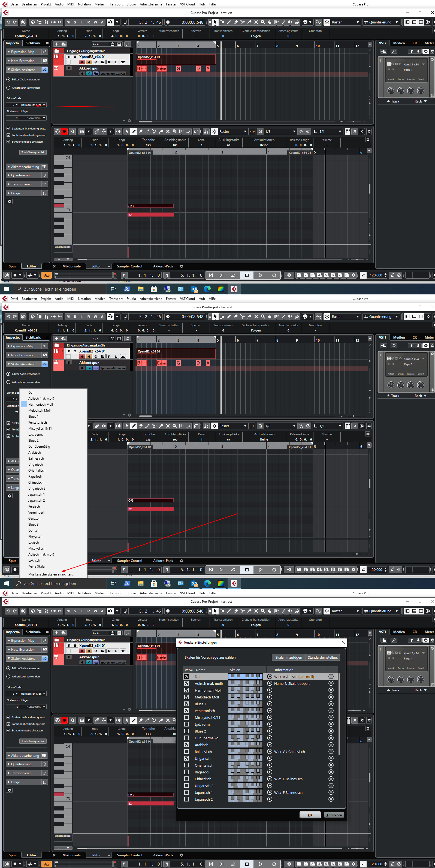435x868 pixels.
Task: Delete the Mixolydisch9/11 scale via its X icon
Action: click(x=331, y=718)
